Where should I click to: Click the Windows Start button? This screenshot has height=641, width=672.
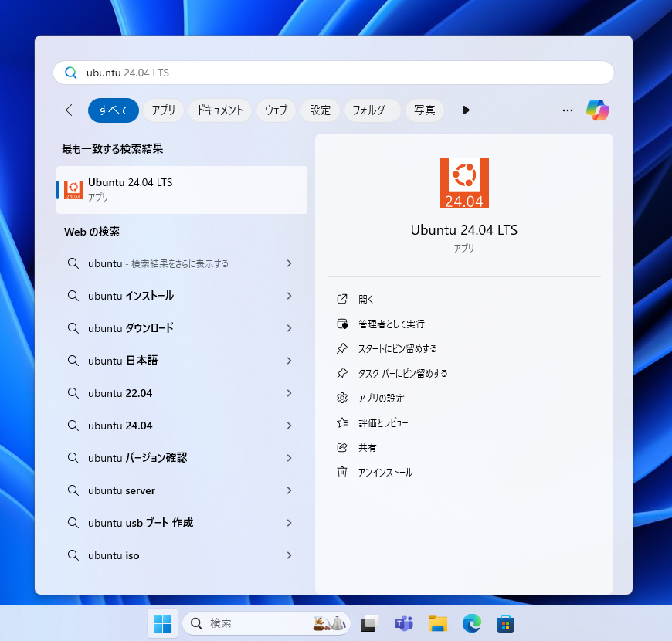tap(162, 623)
